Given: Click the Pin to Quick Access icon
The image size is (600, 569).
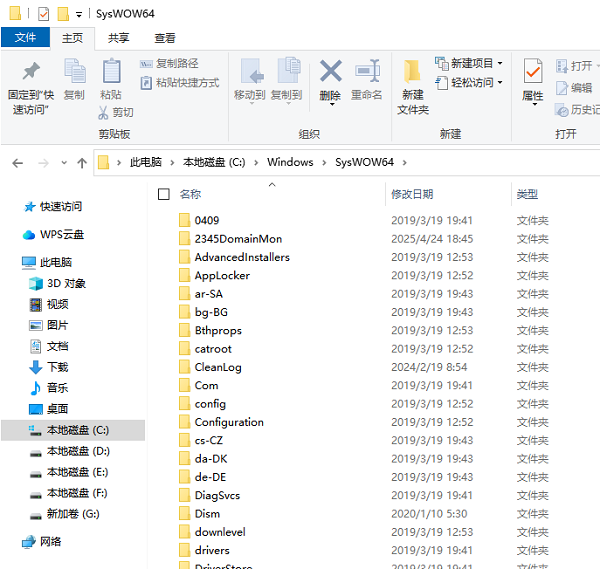Looking at the screenshot, I should coord(31,71).
